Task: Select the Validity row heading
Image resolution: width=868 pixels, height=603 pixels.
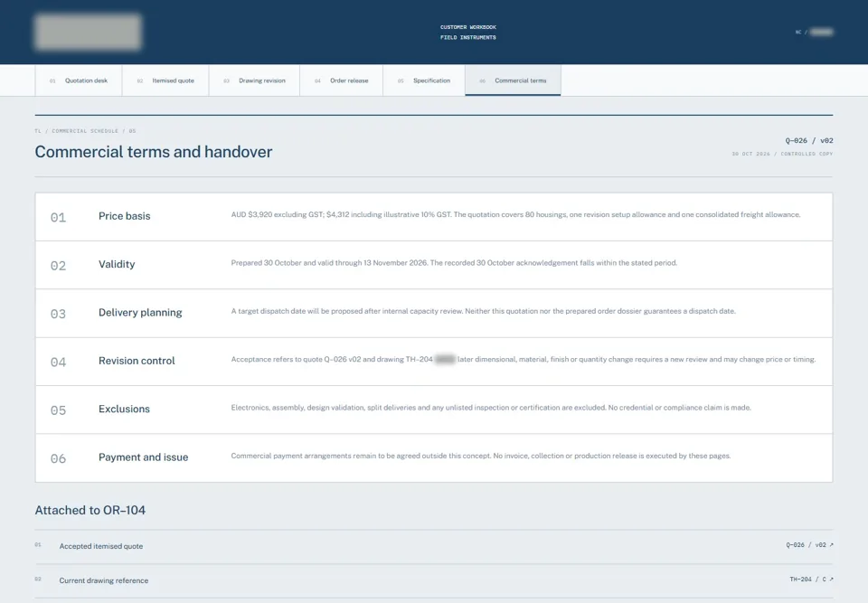Action: click(x=117, y=265)
